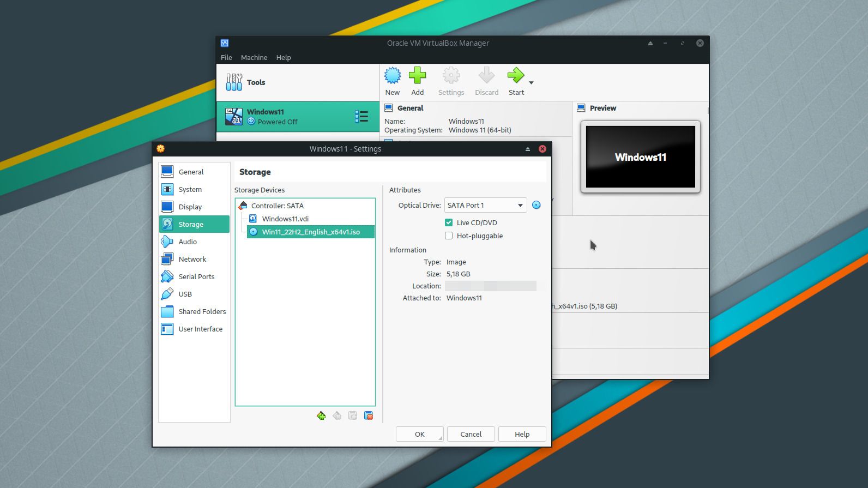Click the Help button in Settings

pos(522,434)
